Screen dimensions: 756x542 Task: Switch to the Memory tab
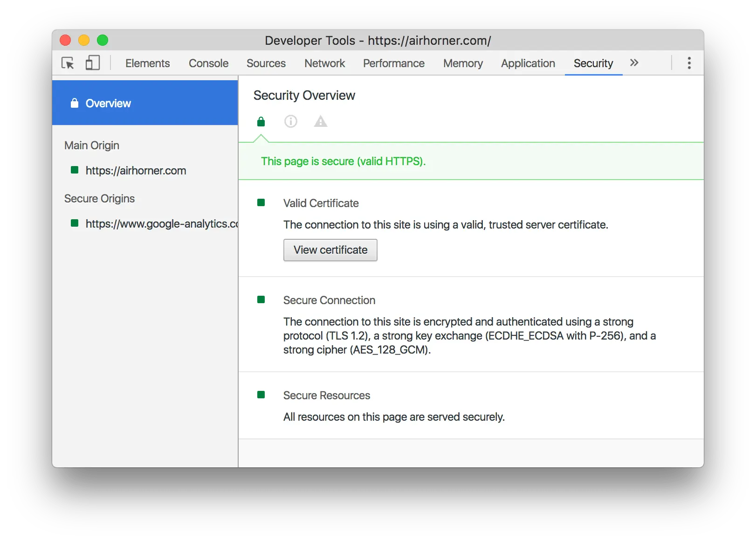pyautogui.click(x=463, y=63)
